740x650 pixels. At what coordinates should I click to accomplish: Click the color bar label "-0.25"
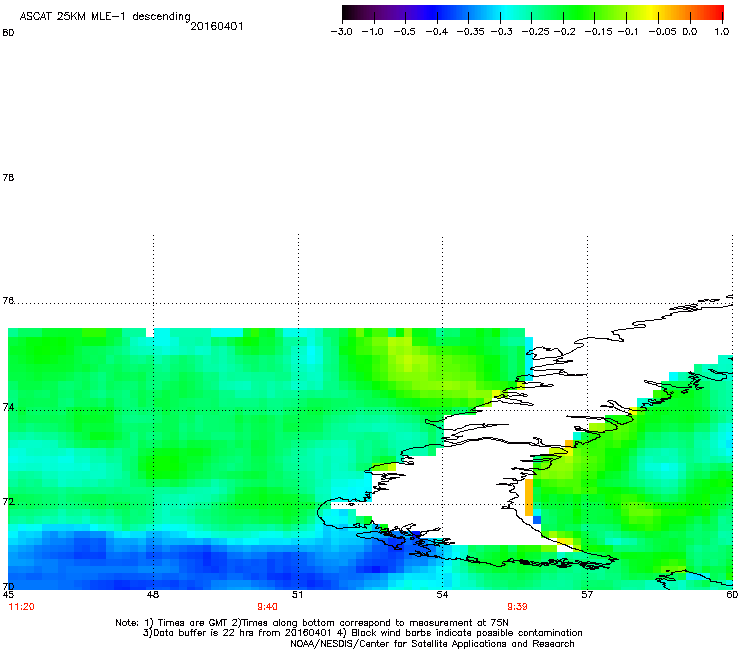(535, 32)
